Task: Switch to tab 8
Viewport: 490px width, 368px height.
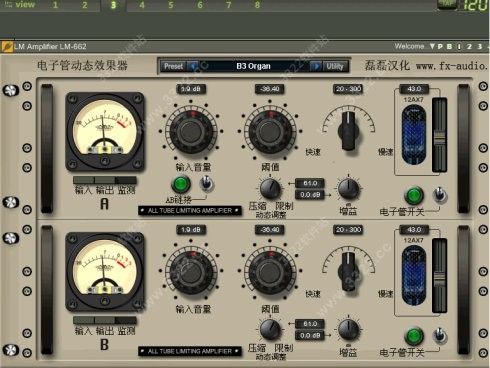Action: (x=257, y=5)
